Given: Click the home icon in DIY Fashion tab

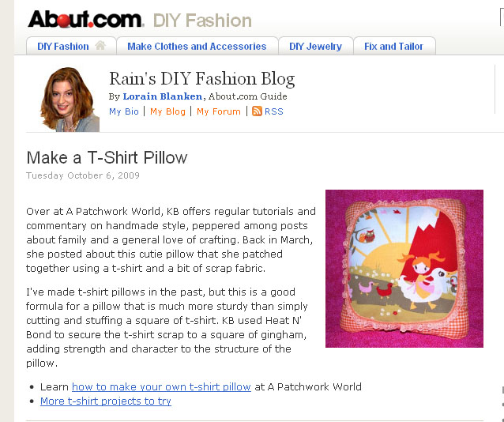Looking at the screenshot, I should click(100, 46).
